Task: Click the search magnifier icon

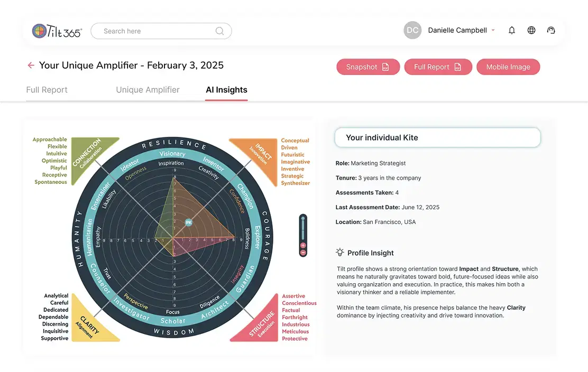Action: [x=220, y=31]
